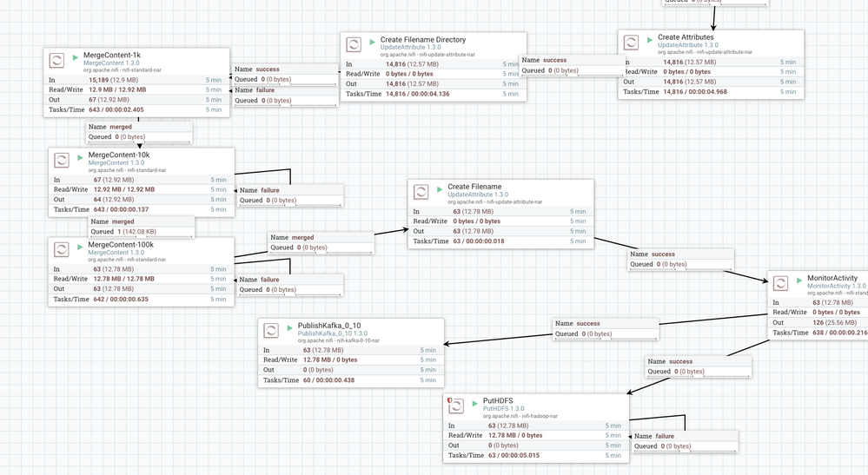868x475 pixels.
Task: Select failure connection of MergeContent-100k
Action: coord(290,285)
